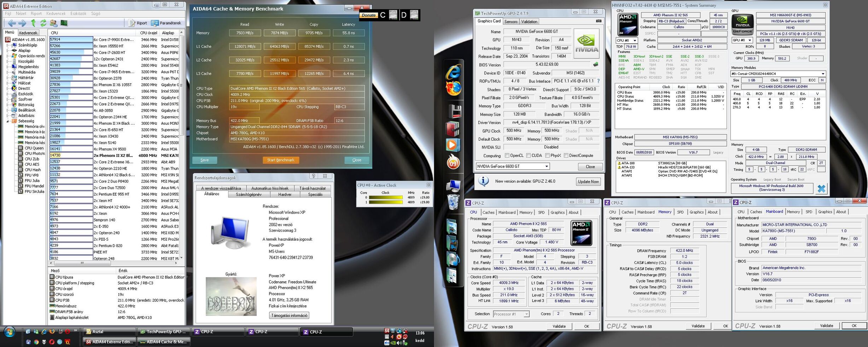
Task: Click the Back arrow in AIDA64 toolbar
Action: click(x=12, y=23)
